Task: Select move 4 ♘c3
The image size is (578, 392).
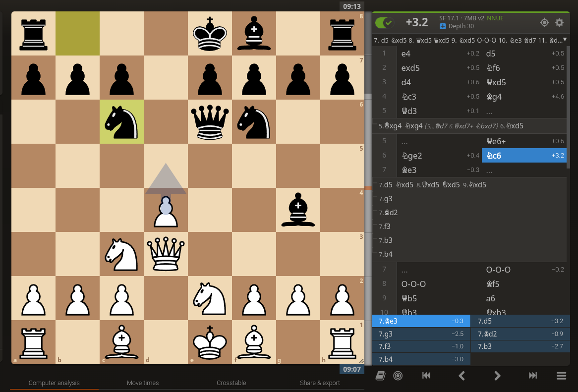Action: click(x=439, y=97)
